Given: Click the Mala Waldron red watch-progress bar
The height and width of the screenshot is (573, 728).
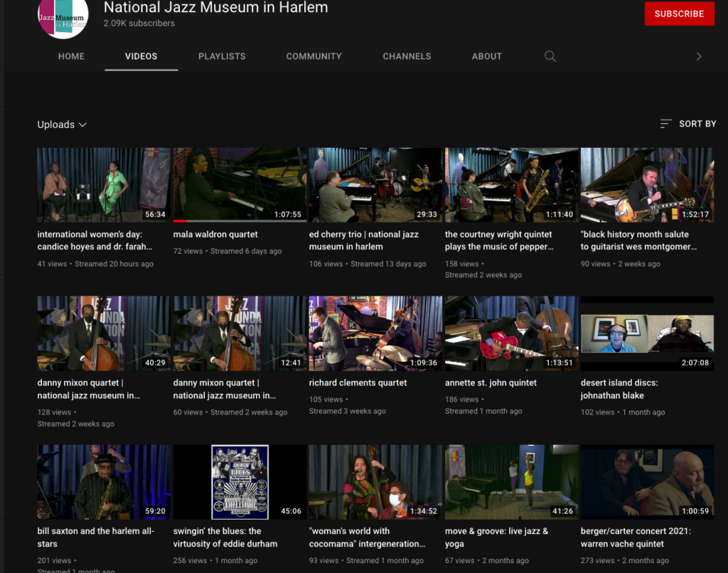Looking at the screenshot, I should 181,221.
